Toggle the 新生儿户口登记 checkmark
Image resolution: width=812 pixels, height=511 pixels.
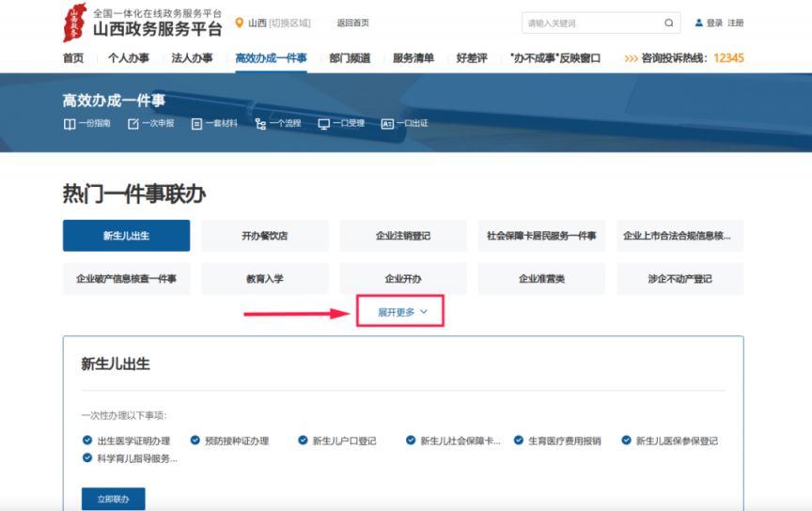pos(303,440)
